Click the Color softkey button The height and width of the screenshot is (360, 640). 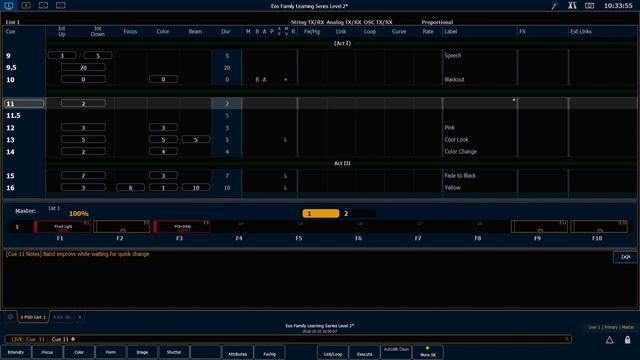click(x=79, y=352)
